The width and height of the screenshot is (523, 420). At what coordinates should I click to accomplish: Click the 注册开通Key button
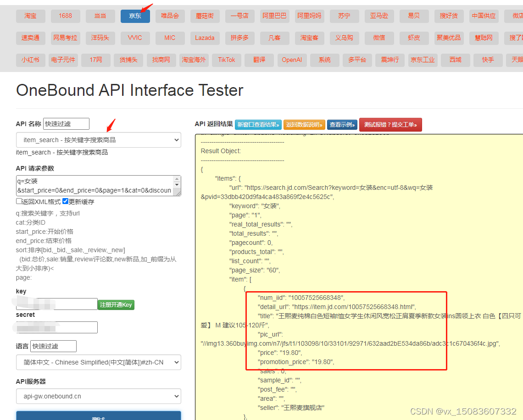[116, 304]
